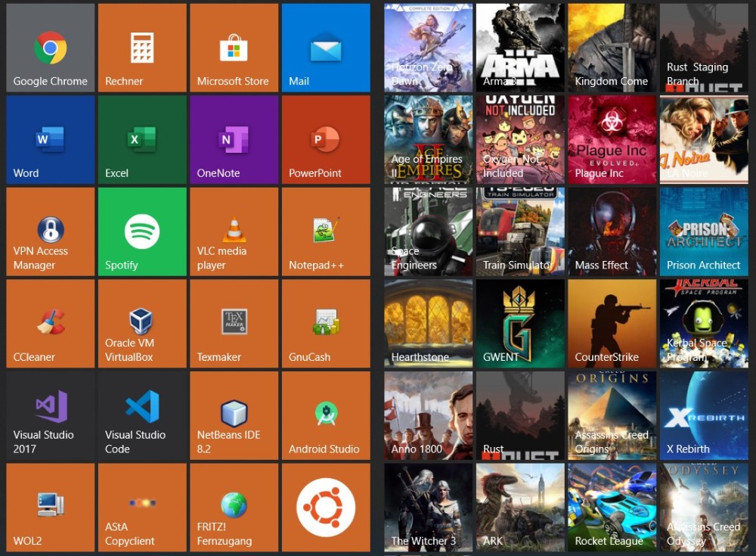This screenshot has width=756, height=556.
Task: Launch Age of Empires II tile
Action: pos(429,139)
